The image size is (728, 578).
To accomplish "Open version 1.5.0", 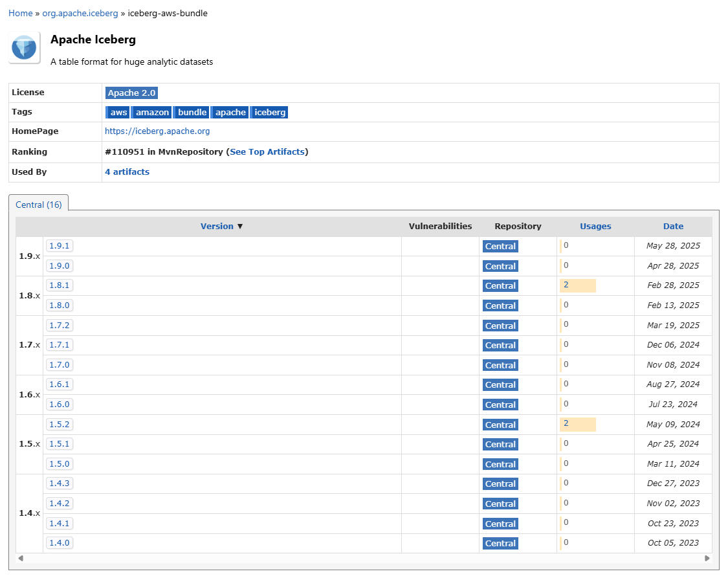I will coord(60,463).
